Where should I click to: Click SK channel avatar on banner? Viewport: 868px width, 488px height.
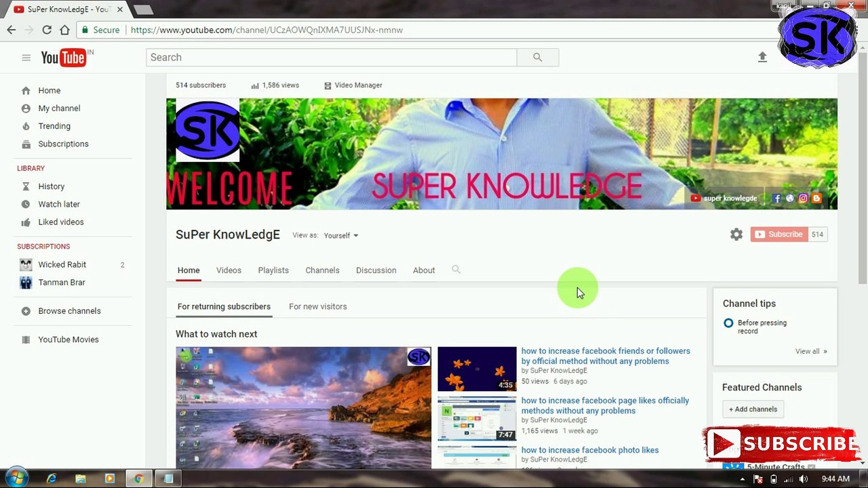(x=208, y=130)
